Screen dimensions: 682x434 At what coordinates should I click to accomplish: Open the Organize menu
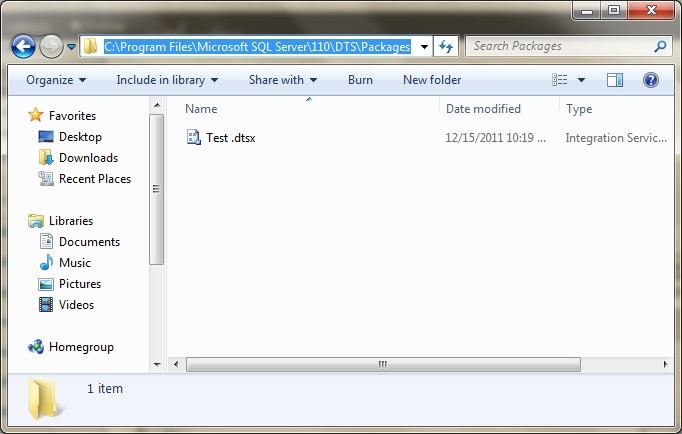tap(56, 80)
